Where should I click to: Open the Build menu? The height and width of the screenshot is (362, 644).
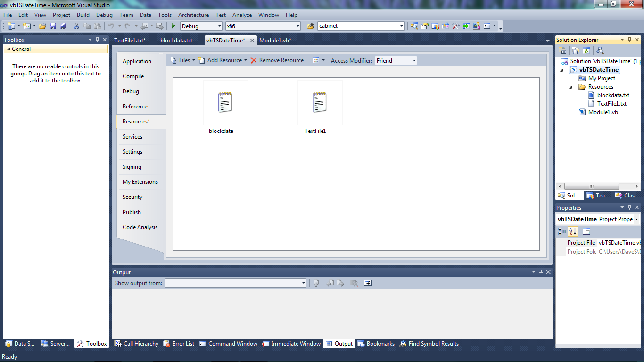(83, 15)
